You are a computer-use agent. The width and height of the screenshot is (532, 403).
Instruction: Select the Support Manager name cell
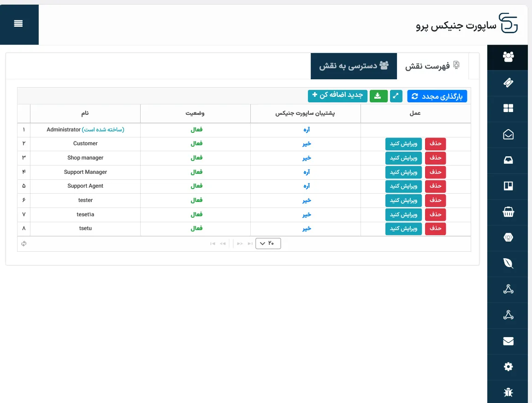click(x=85, y=172)
